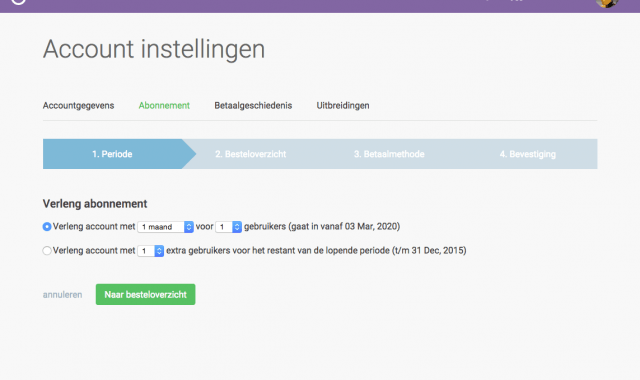
Task: Click the green 'Naar besteloverzicht' button
Action: pyautogui.click(x=145, y=294)
